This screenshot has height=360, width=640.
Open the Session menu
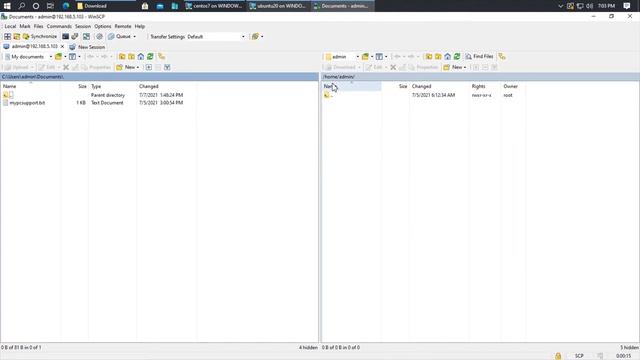(x=83, y=26)
